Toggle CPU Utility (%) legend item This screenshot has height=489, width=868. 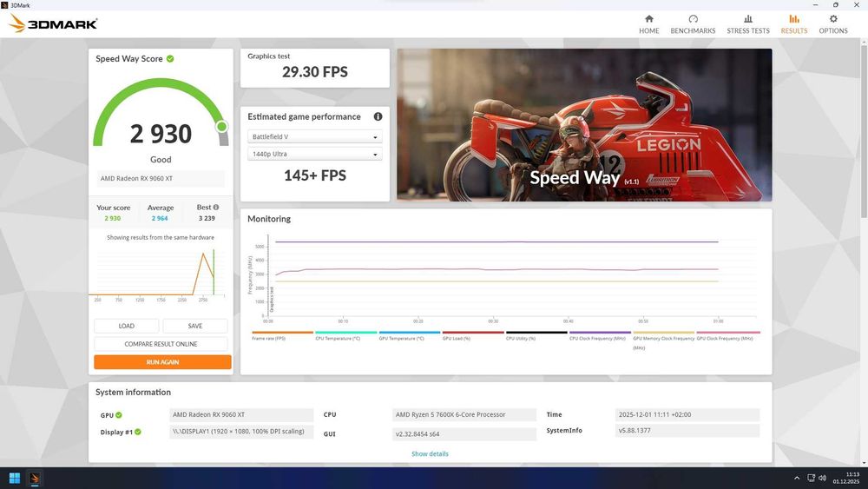pyautogui.click(x=536, y=335)
